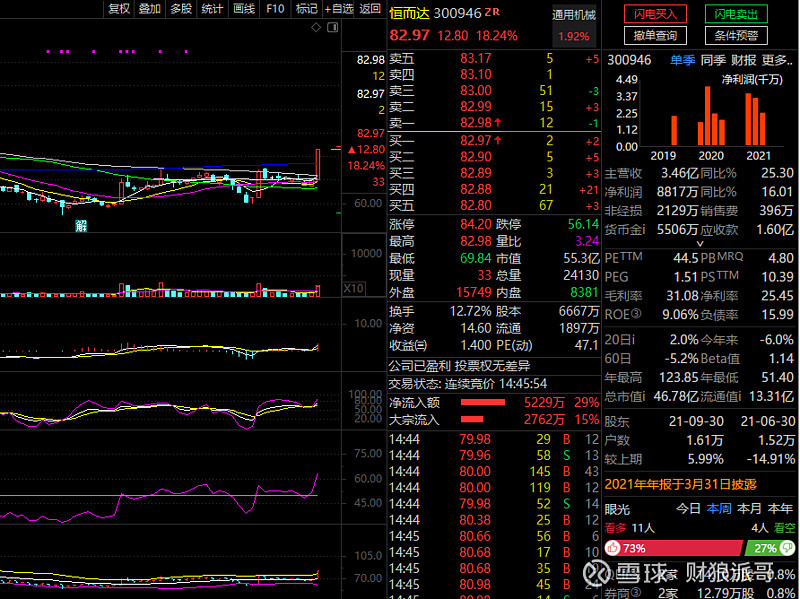Open the 财报 tab
Image resolution: width=800 pixels, height=599 pixels.
click(743, 60)
